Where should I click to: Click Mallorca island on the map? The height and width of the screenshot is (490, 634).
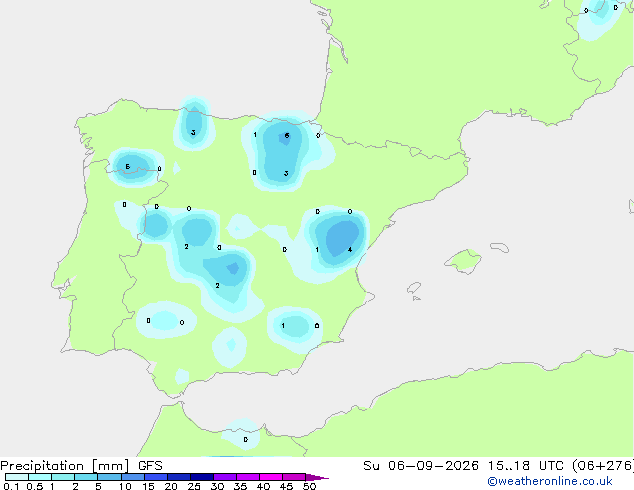(x=464, y=261)
